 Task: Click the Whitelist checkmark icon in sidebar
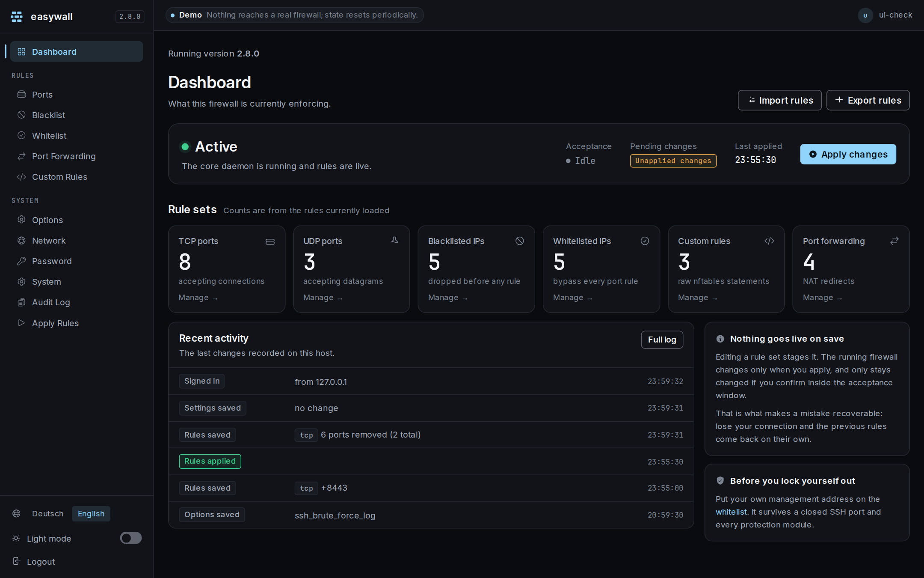click(21, 135)
